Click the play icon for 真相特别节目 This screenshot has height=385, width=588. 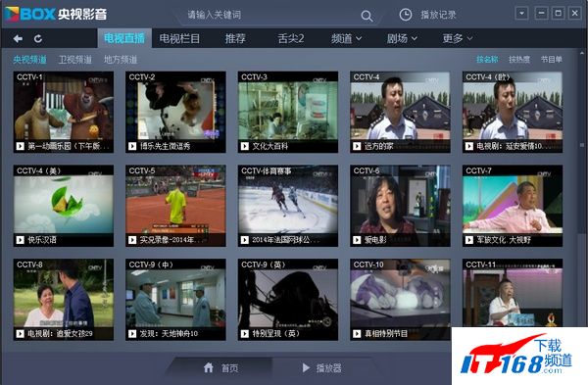(357, 334)
